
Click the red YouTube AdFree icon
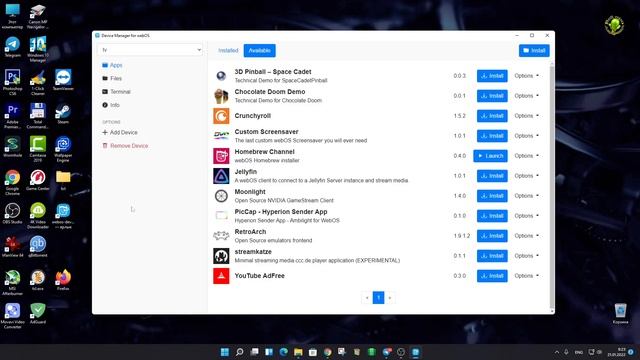point(221,276)
